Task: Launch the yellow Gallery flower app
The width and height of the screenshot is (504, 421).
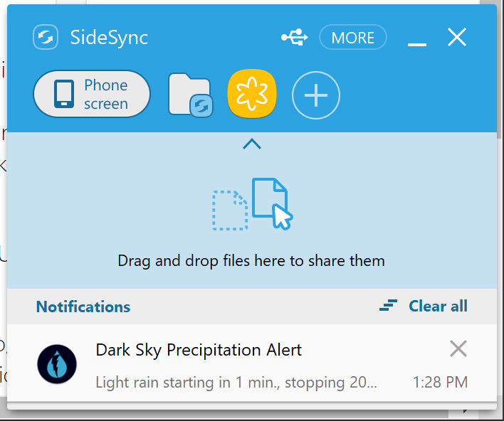Action: 252,94
